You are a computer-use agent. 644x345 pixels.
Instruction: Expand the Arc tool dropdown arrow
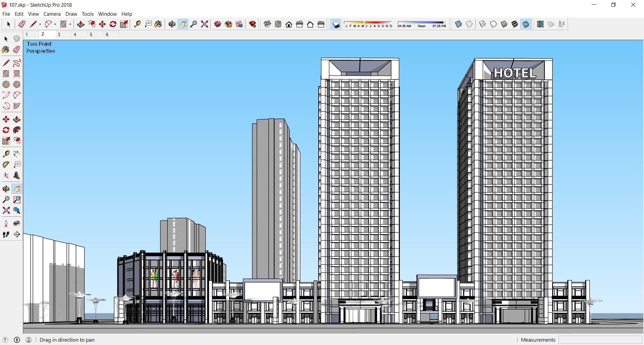coord(55,24)
